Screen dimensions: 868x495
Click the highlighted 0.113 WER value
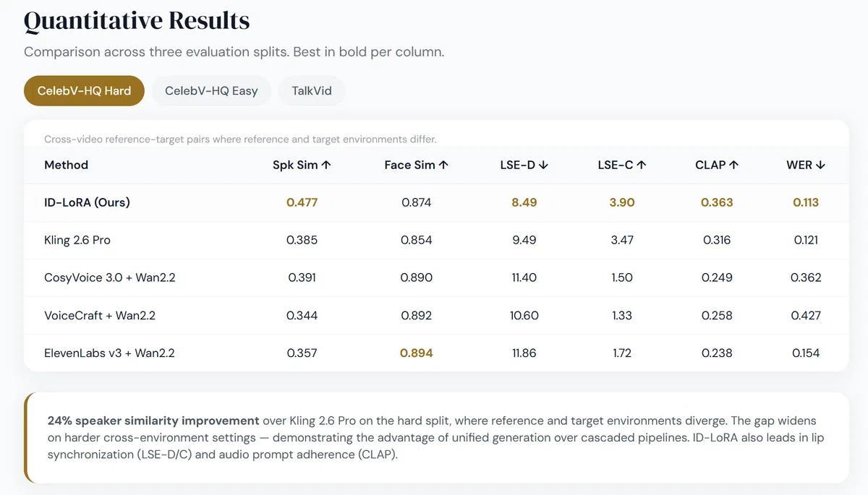point(806,202)
